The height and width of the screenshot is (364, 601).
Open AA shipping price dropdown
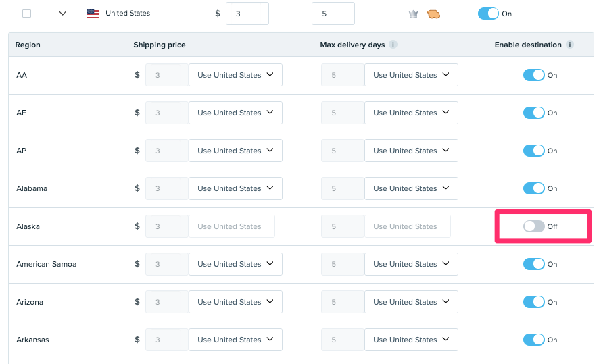(x=235, y=75)
